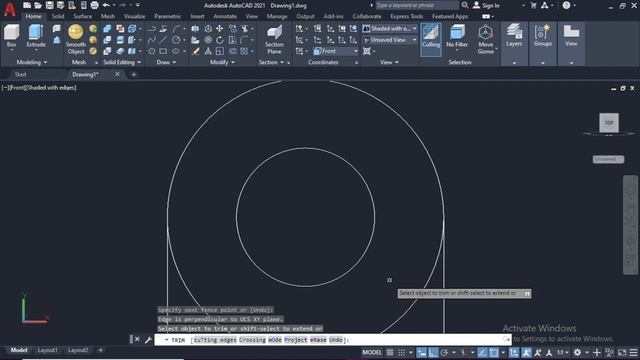Switch to the Solid ribbon tab
The image size is (640, 360).
tap(58, 16)
